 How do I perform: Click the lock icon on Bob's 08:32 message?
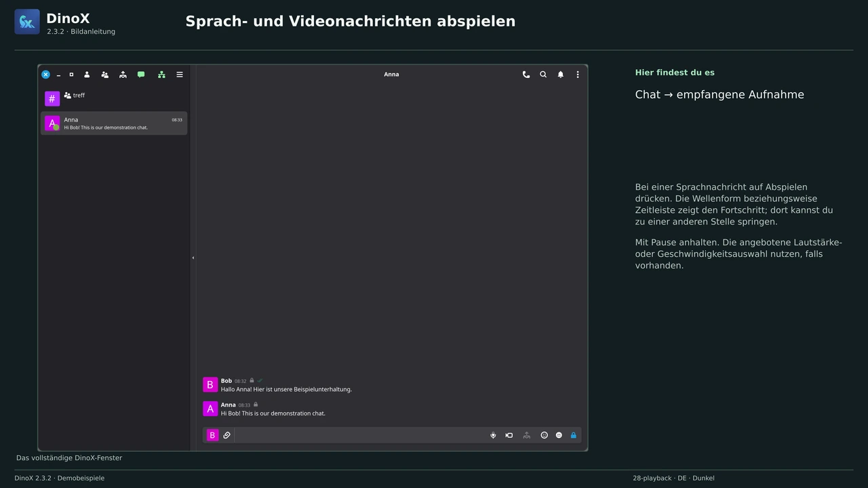pos(252,380)
